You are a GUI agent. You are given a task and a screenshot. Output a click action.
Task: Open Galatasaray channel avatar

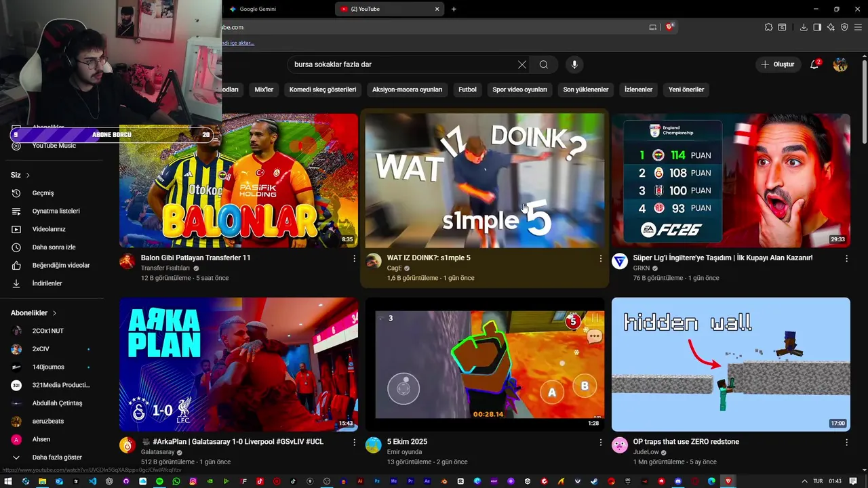point(127,445)
